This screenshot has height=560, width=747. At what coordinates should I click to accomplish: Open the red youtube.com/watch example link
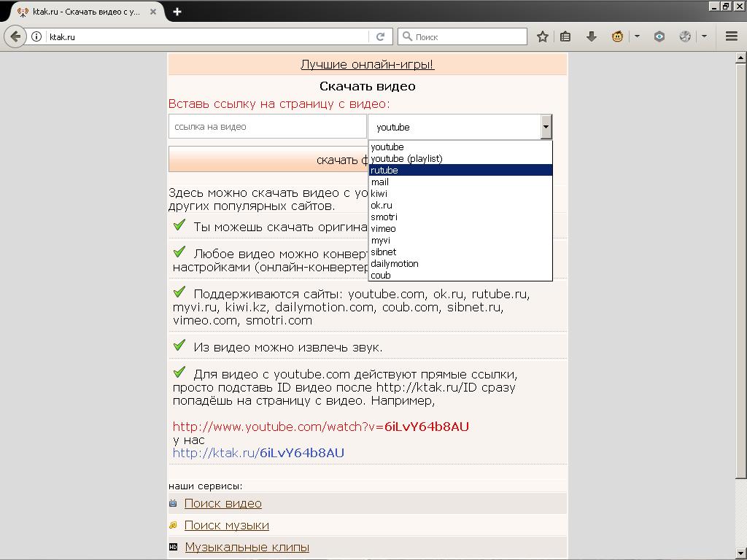tap(321, 427)
